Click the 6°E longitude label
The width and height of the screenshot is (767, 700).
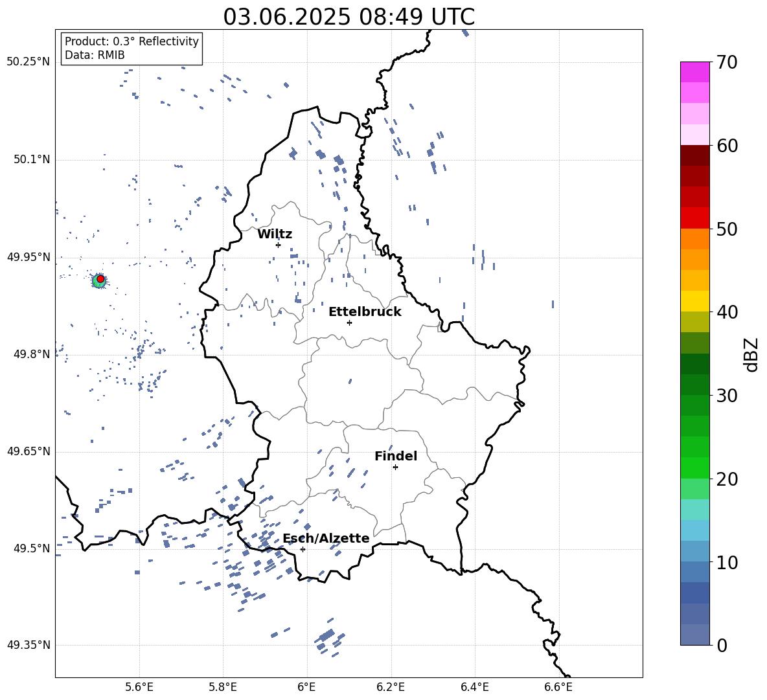pos(306,688)
